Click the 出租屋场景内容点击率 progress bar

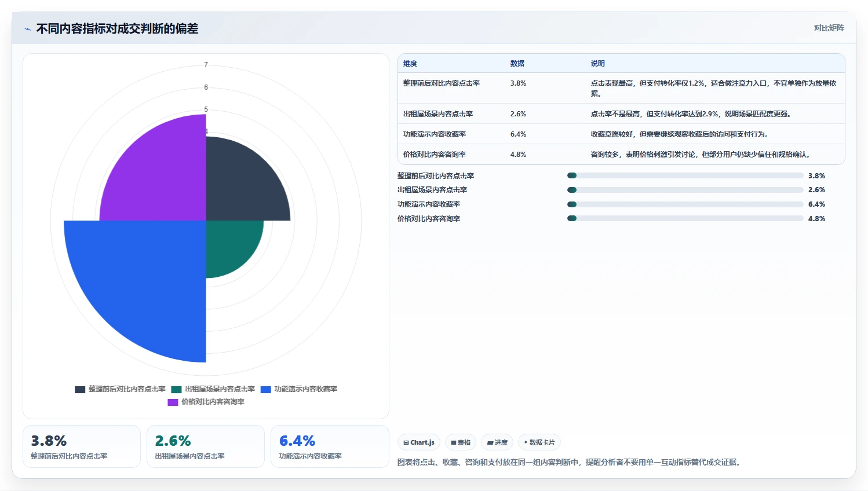[685, 190]
